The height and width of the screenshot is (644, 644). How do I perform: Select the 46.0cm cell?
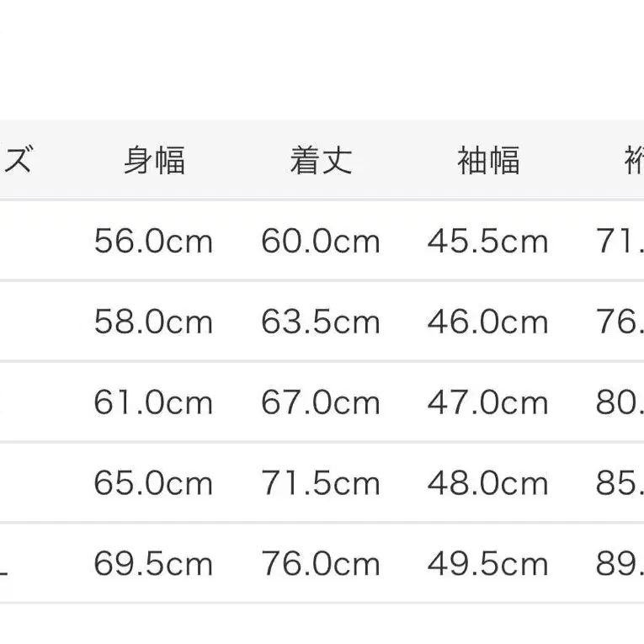[488, 322]
